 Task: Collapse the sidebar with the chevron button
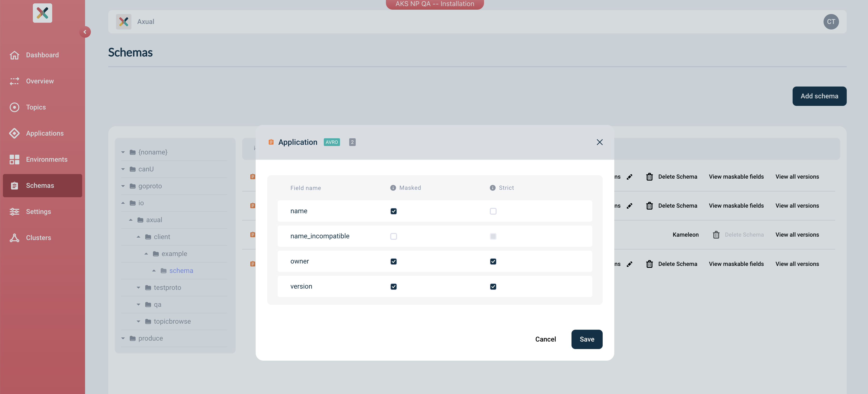[x=85, y=32]
